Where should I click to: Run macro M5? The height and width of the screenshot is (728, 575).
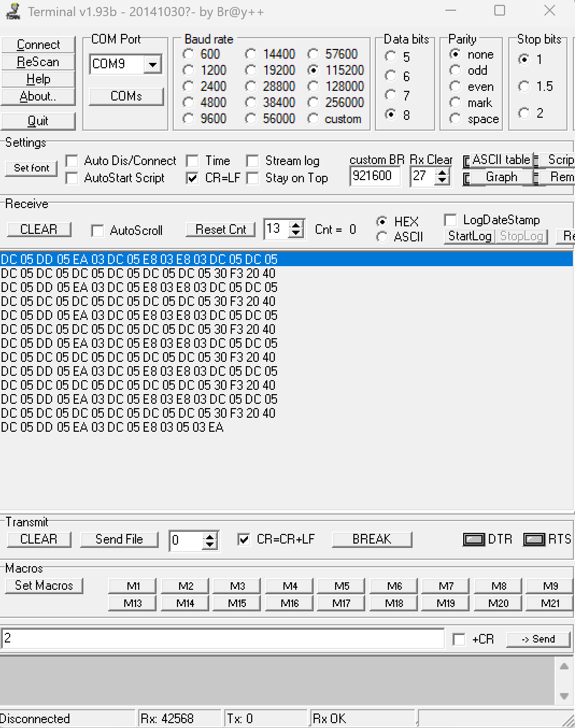click(x=342, y=586)
